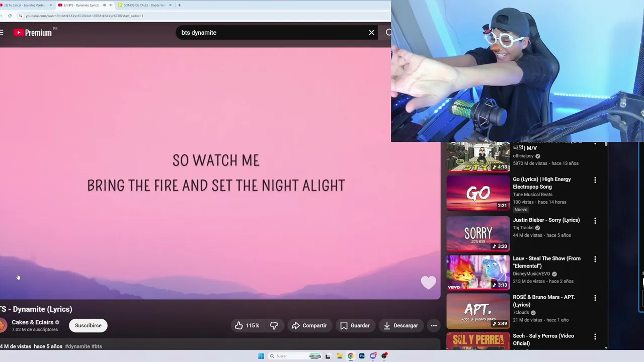Viewport: 644px width, 362px height.
Task: Open options menu for 'Go (Lyrics)' video
Action: (595, 180)
